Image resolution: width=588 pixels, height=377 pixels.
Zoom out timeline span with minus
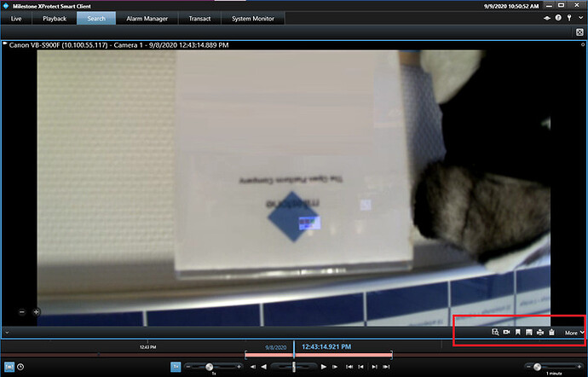528,367
